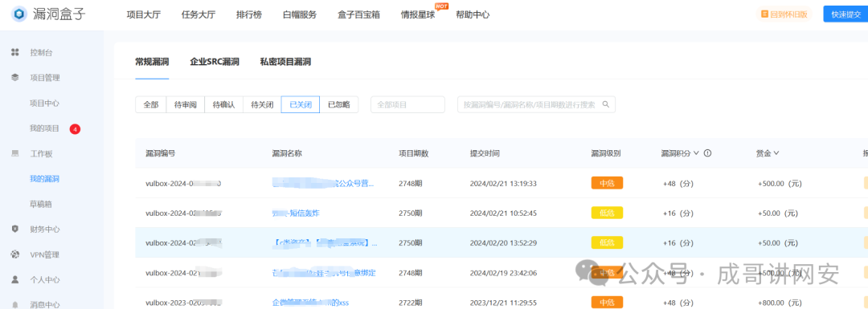Open the 全部项目 dropdown
Screen dimensions: 868x309
click(x=408, y=104)
